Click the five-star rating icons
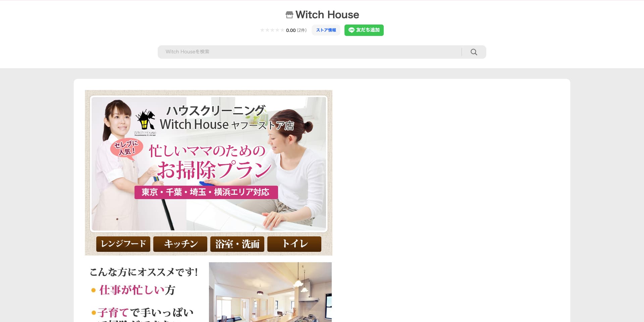The image size is (644, 322). (272, 30)
